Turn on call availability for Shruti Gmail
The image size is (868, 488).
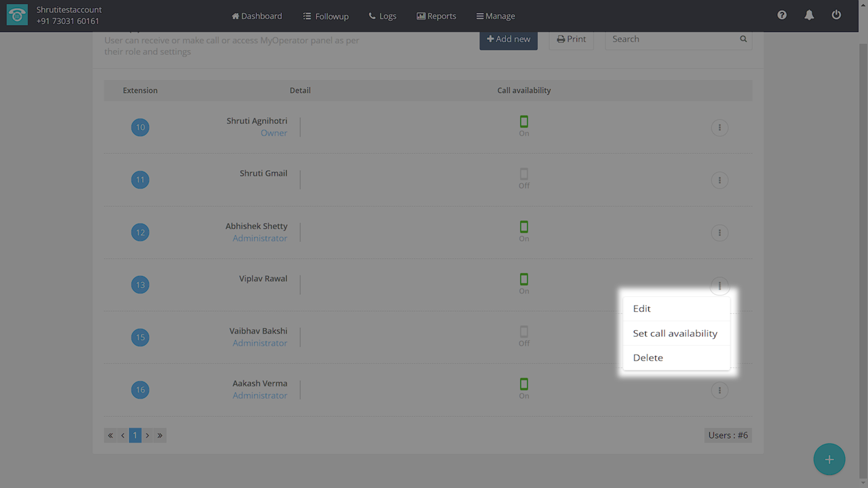(524, 175)
